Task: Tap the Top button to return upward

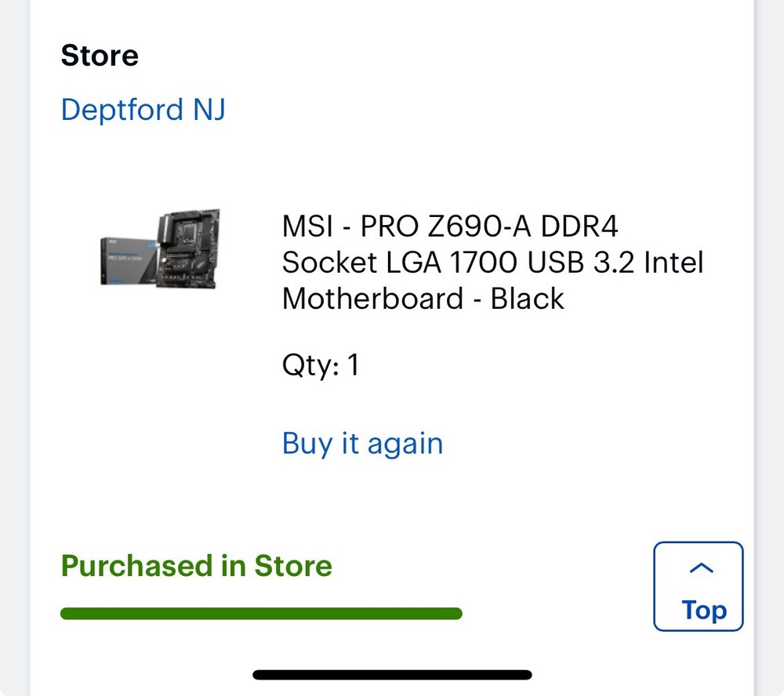Action: pos(699,586)
